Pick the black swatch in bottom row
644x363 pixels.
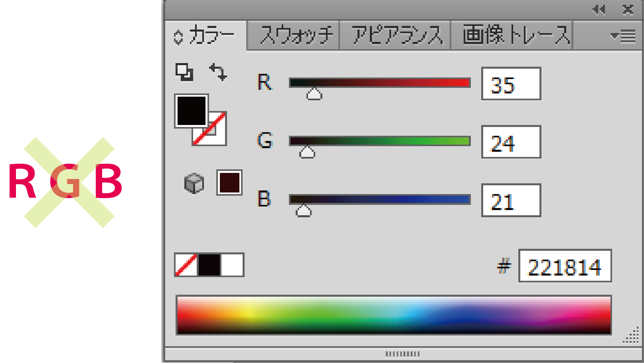coord(209,265)
